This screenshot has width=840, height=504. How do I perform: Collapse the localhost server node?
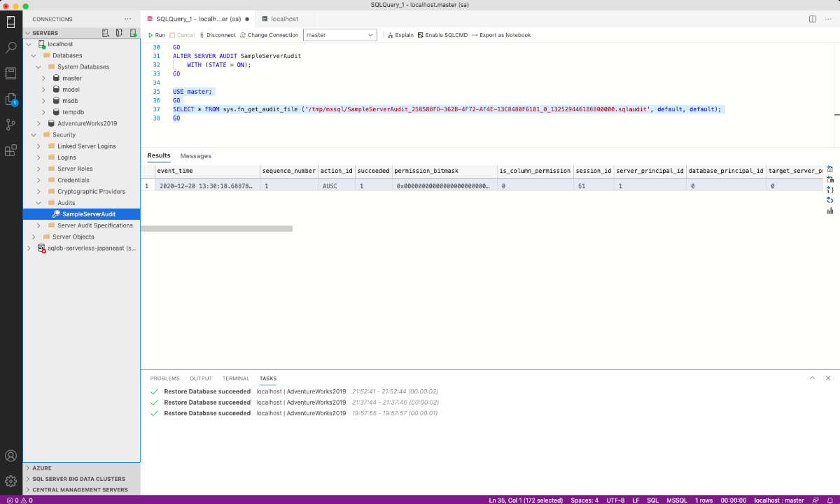(x=29, y=44)
